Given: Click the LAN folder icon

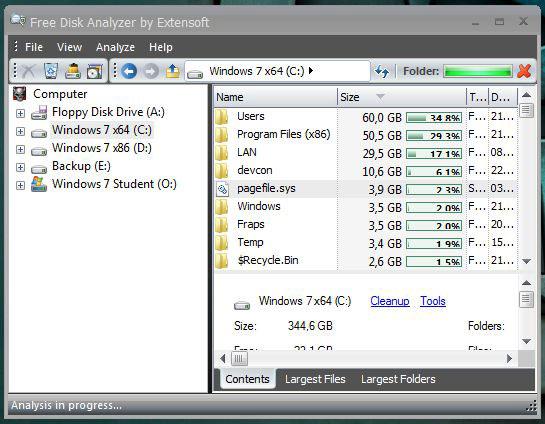Looking at the screenshot, I should (222, 153).
